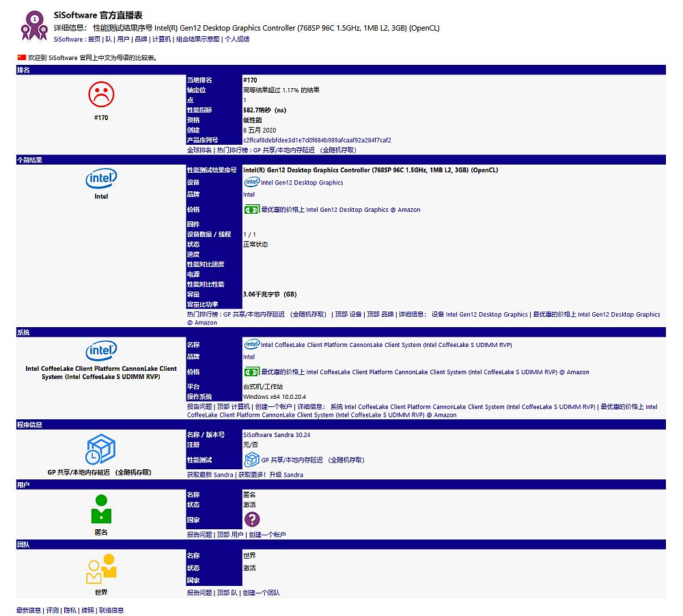Open the SiSoftware Sandra 30.24 version link
The width and height of the screenshot is (683, 616).
pyautogui.click(x=277, y=434)
